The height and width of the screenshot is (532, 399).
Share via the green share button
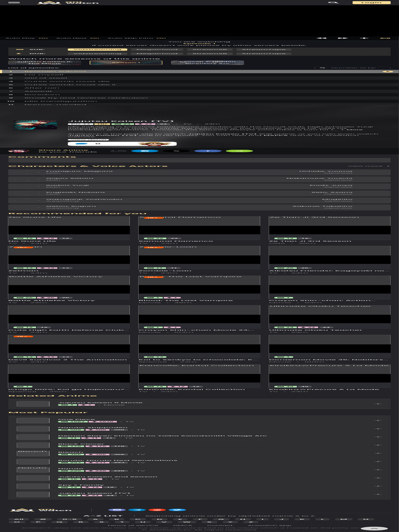239,151
